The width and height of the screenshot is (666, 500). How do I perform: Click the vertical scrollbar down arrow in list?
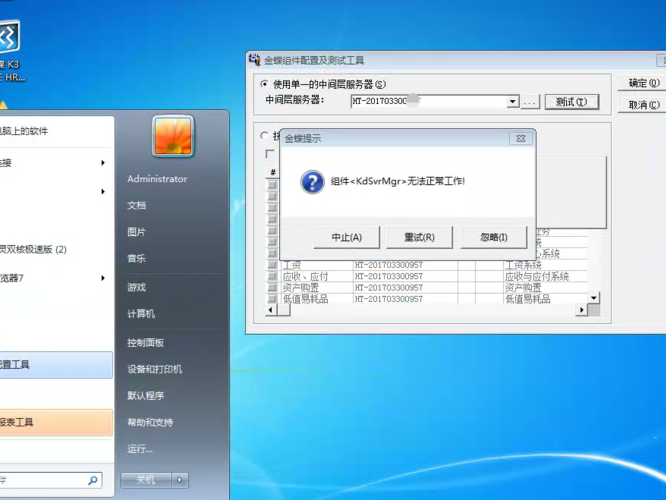coord(594,298)
